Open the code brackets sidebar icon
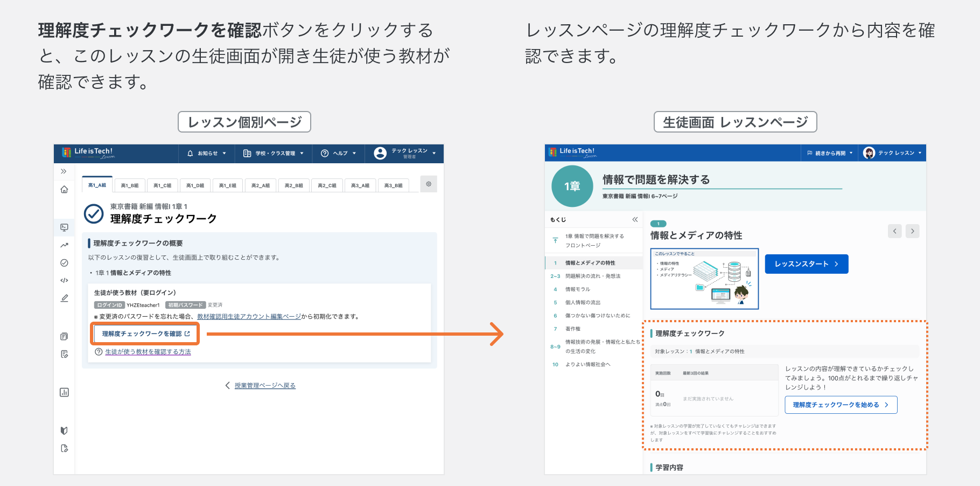Screen dimensions: 980x486 tap(64, 280)
